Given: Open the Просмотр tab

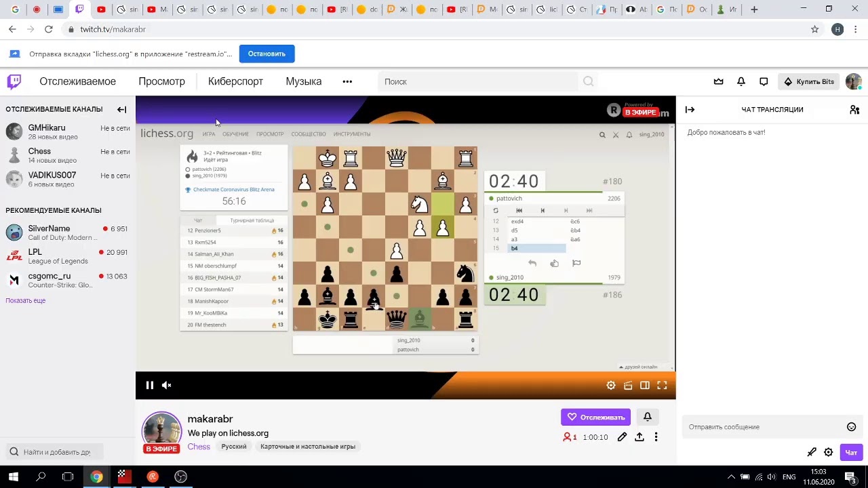Looking at the screenshot, I should click(161, 81).
